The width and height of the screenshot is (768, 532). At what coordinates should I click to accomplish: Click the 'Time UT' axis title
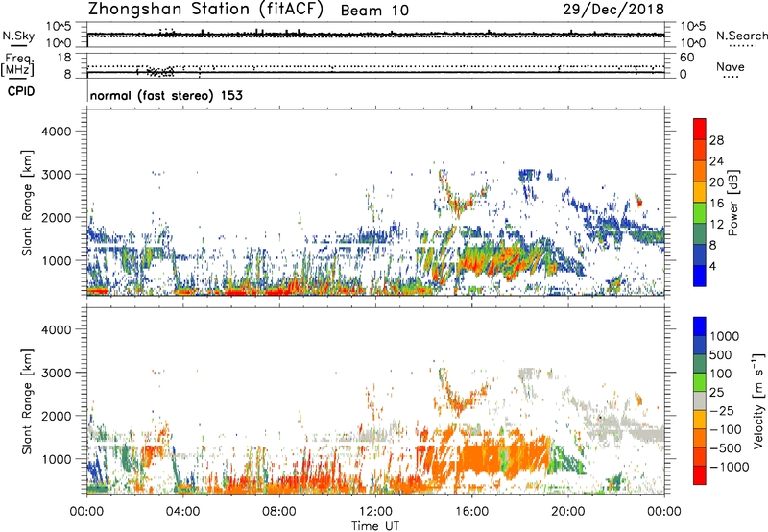(375, 525)
